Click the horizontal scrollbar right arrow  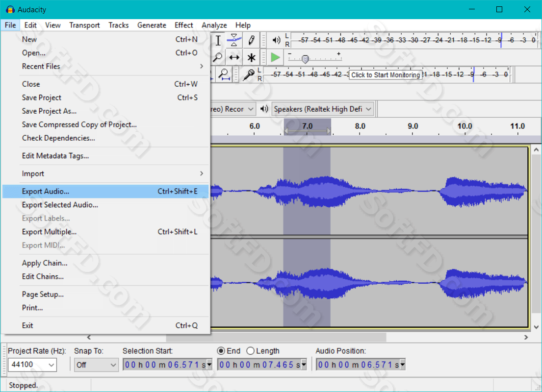tap(526, 337)
